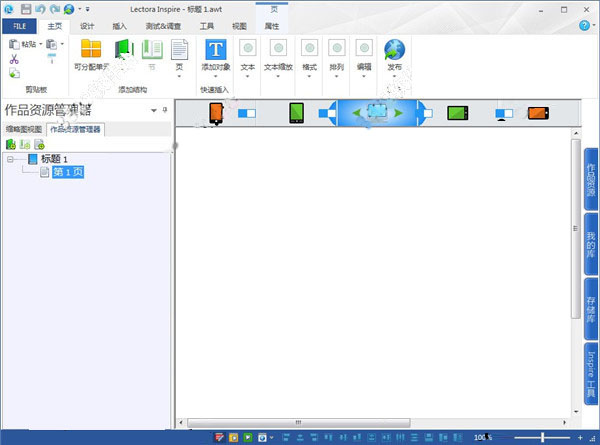Collapse the 标题 1 tree node
The image size is (600, 445).
pos(11,159)
